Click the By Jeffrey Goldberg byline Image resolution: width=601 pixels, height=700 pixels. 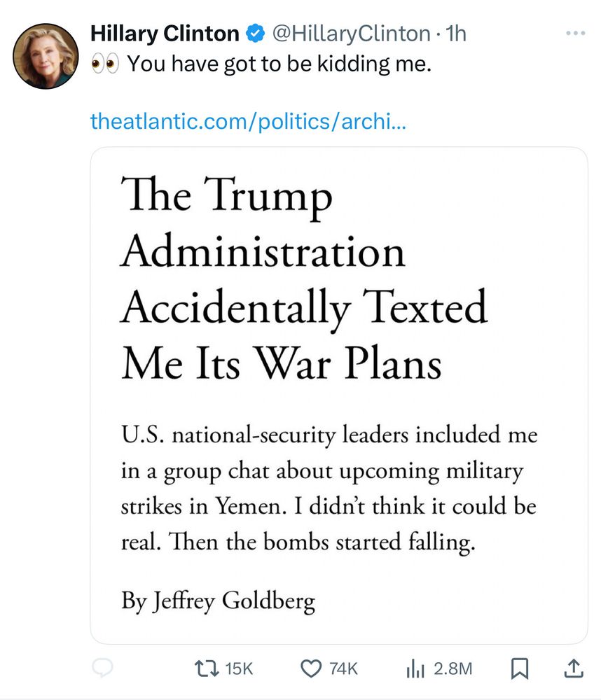(x=218, y=601)
